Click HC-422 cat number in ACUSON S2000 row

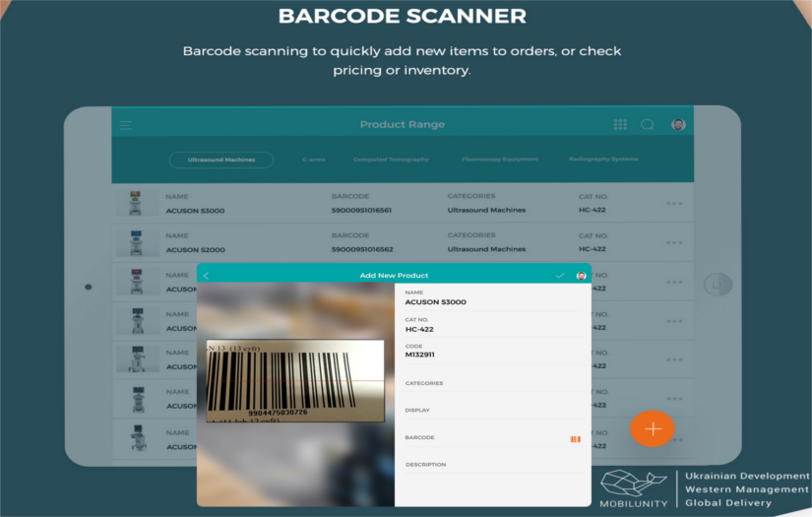click(592, 249)
